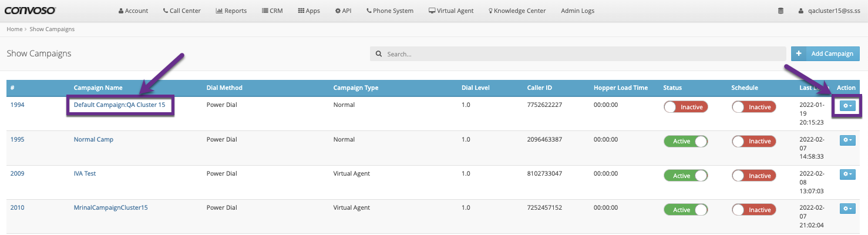The width and height of the screenshot is (868, 235).
Task: Toggle Status for IVA Test
Action: pyautogui.click(x=685, y=175)
